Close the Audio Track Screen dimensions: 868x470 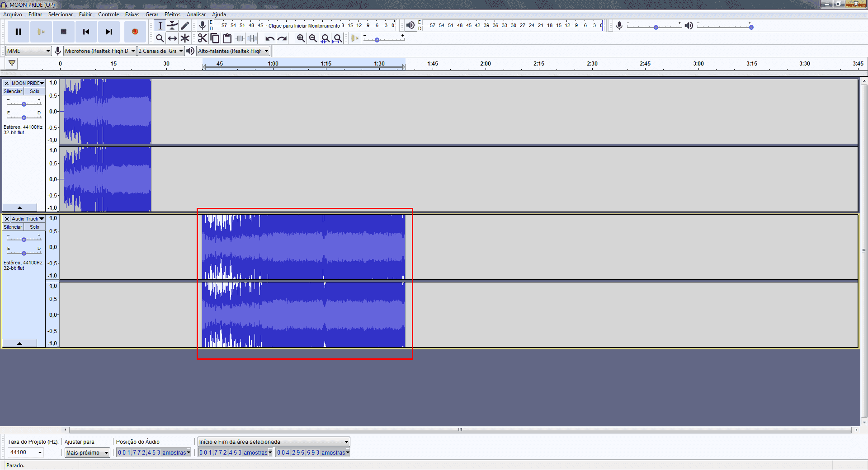6,219
